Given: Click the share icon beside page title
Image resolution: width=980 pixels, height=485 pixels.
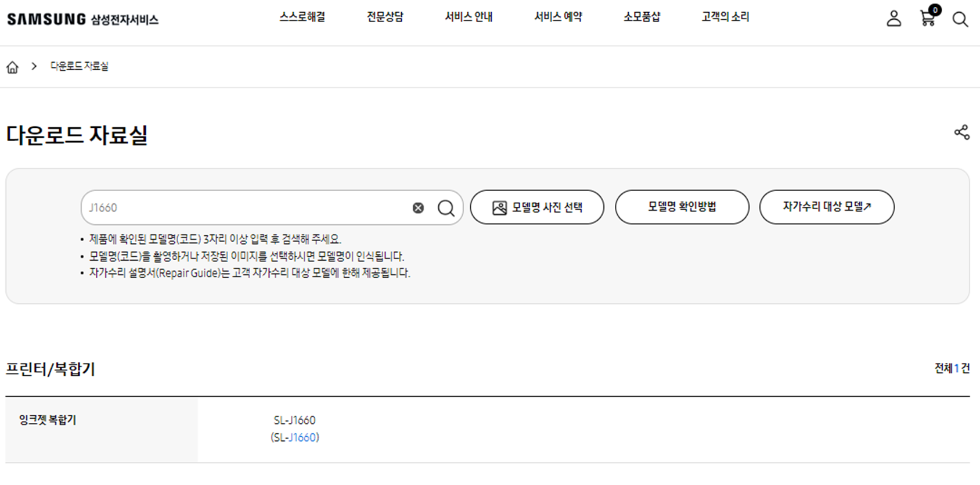Looking at the screenshot, I should (x=962, y=132).
